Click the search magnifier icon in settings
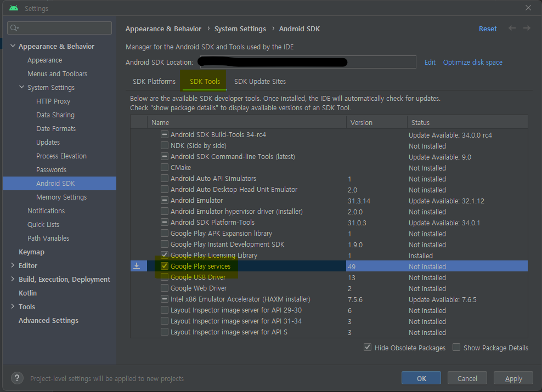Image resolution: width=542 pixels, height=392 pixels. (14, 28)
